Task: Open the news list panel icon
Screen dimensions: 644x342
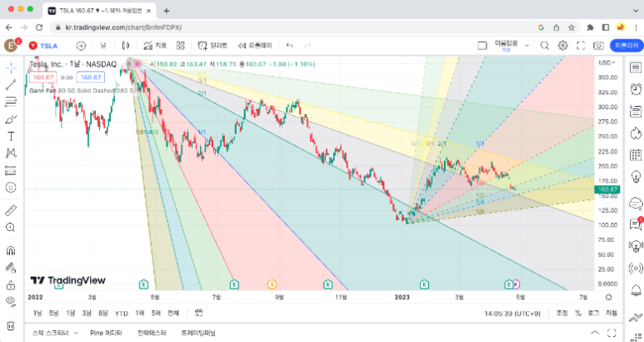Action: pyautogui.click(x=636, y=111)
